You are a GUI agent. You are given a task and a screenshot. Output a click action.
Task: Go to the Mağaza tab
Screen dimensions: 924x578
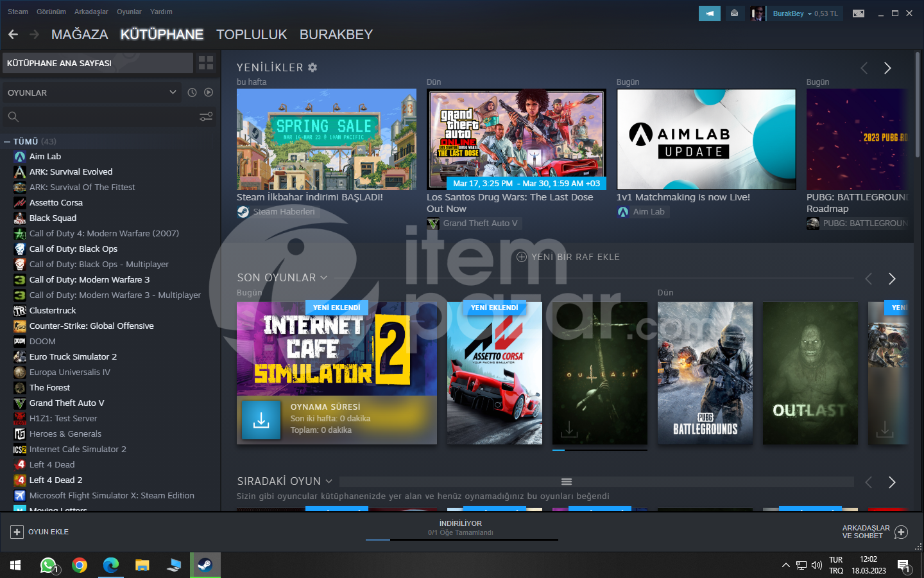(x=80, y=35)
